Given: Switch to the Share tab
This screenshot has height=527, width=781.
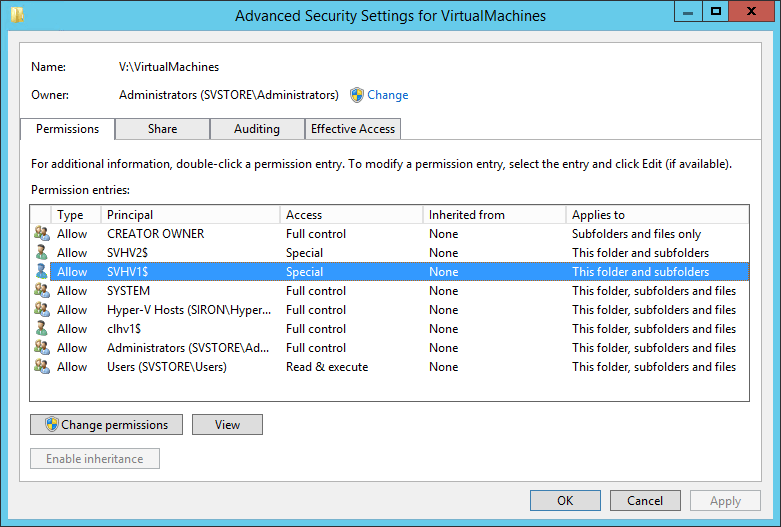Looking at the screenshot, I should pyautogui.click(x=162, y=129).
